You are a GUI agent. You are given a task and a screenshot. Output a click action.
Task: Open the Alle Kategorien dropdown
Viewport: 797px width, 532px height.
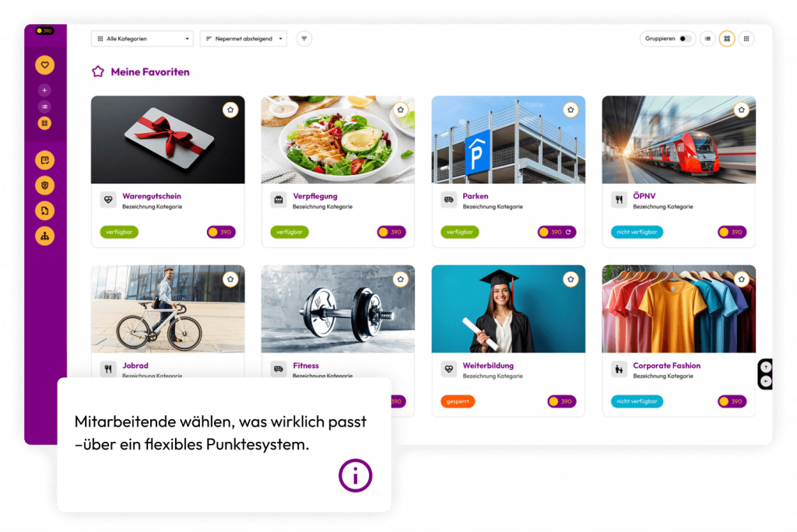[x=142, y=39]
